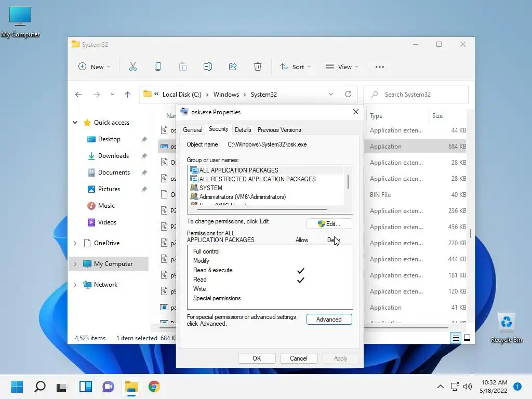Click vertical scrollbar of group names list
Viewport: 532px width, 399px height.
point(348,182)
